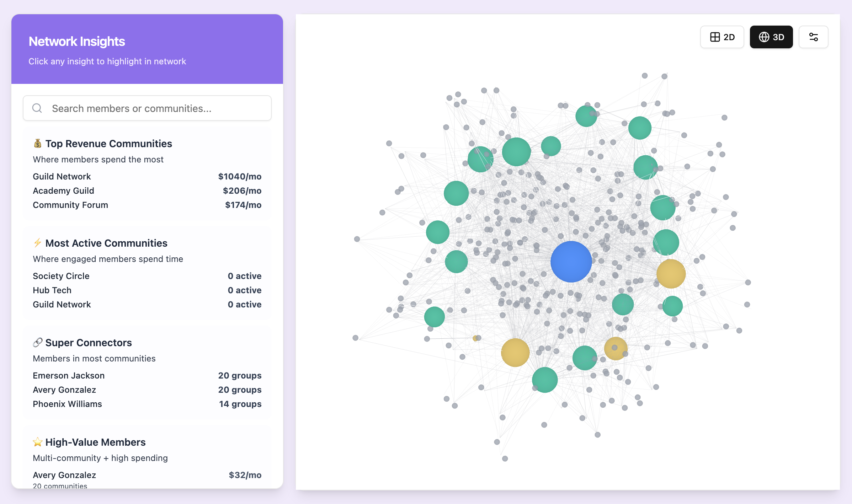This screenshot has height=504, width=852.
Task: Open the Top Revenue Communities heading
Action: pos(108,144)
